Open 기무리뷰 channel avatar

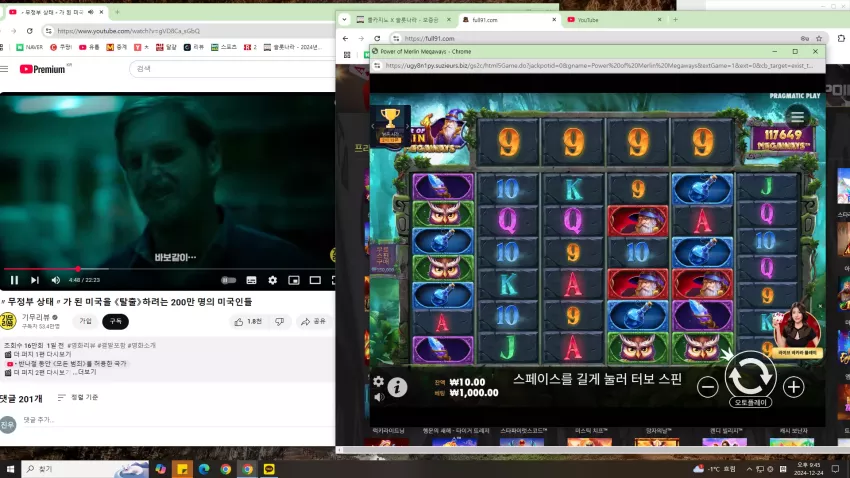pos(8,321)
